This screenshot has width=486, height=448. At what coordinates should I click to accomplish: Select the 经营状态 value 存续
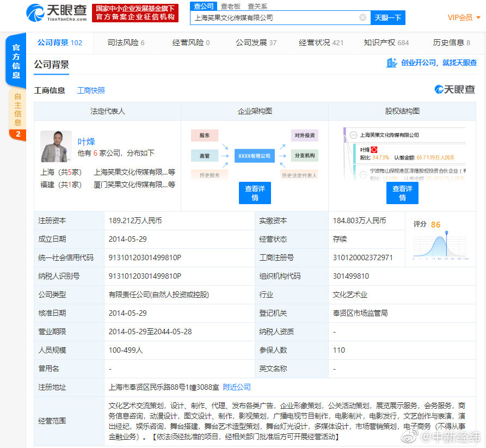[340, 240]
